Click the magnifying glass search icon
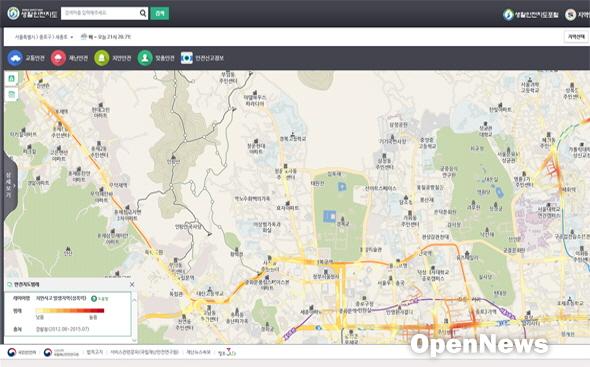This screenshot has width=590, height=367. [143, 13]
